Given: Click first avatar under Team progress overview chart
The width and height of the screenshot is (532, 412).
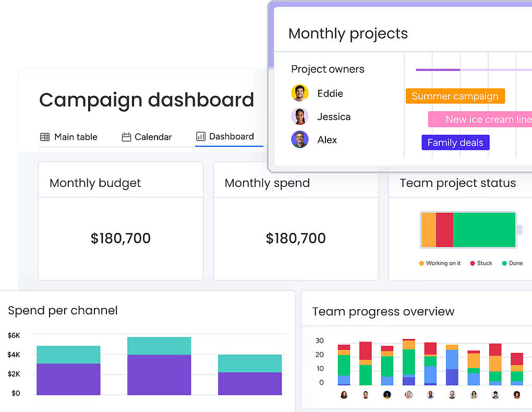Looking at the screenshot, I should click(344, 395).
